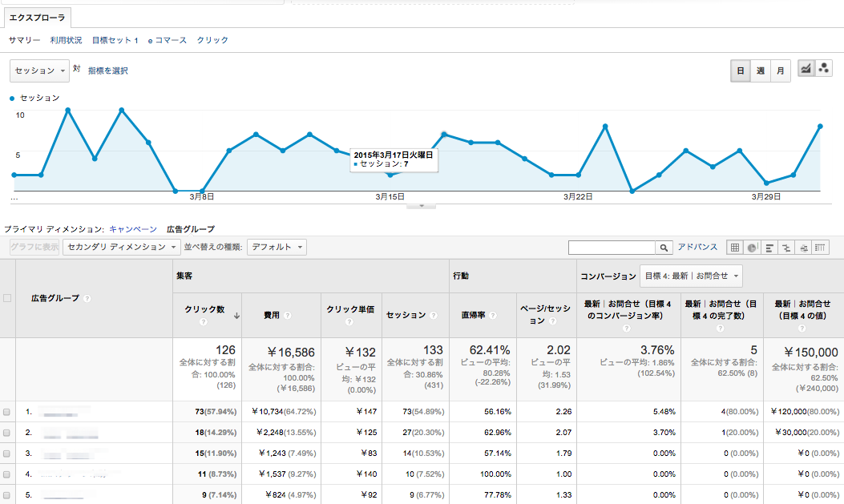Select the pie chart (percentage) view icon

tap(752, 248)
